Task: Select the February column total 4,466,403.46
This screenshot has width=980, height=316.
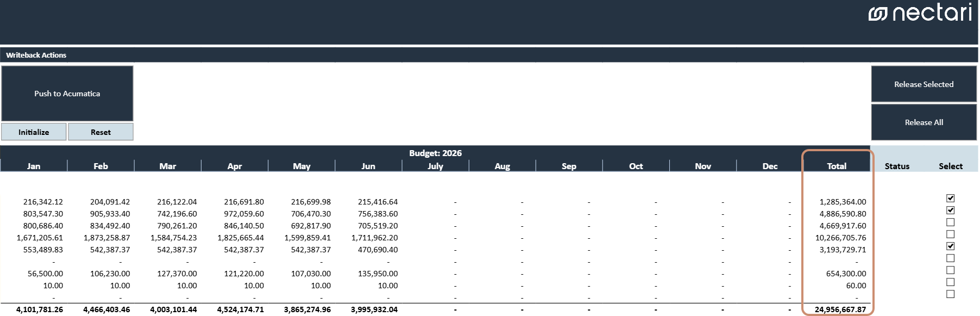Action: (x=106, y=309)
